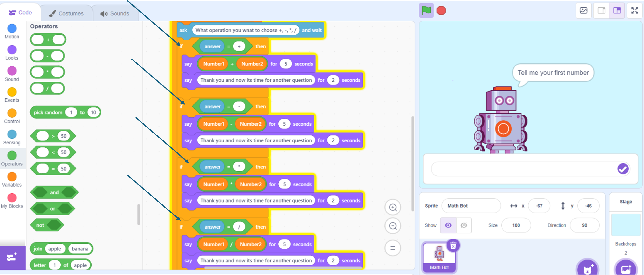Click the answer input field on the stage
Screen dimensions: 644x275
(524, 169)
